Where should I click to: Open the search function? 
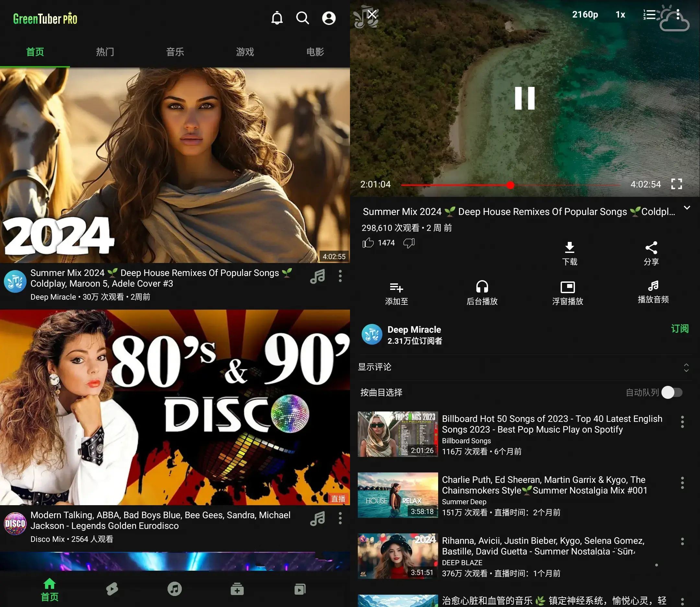(303, 18)
